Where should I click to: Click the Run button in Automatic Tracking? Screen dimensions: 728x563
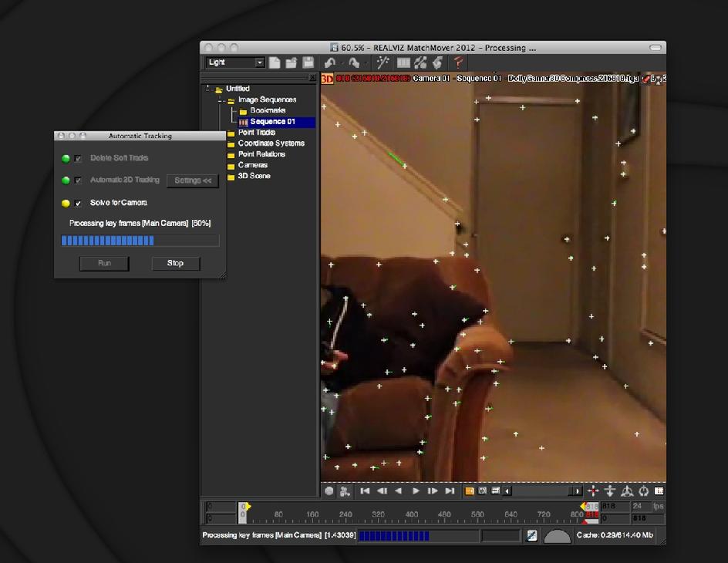point(104,263)
